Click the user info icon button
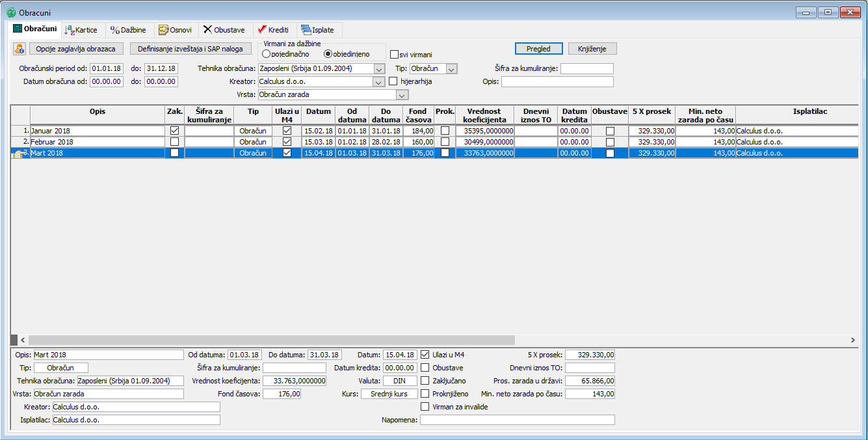868x440 pixels. coord(20,49)
